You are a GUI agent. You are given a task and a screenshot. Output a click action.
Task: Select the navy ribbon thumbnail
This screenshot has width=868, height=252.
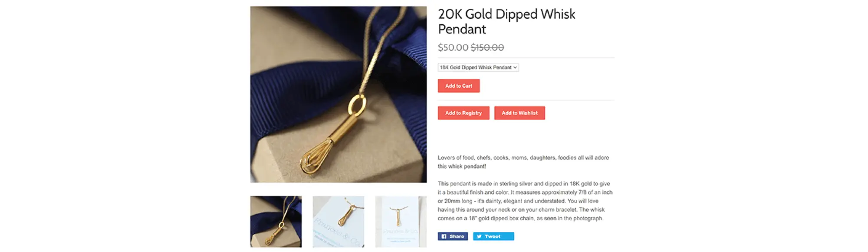276,222
